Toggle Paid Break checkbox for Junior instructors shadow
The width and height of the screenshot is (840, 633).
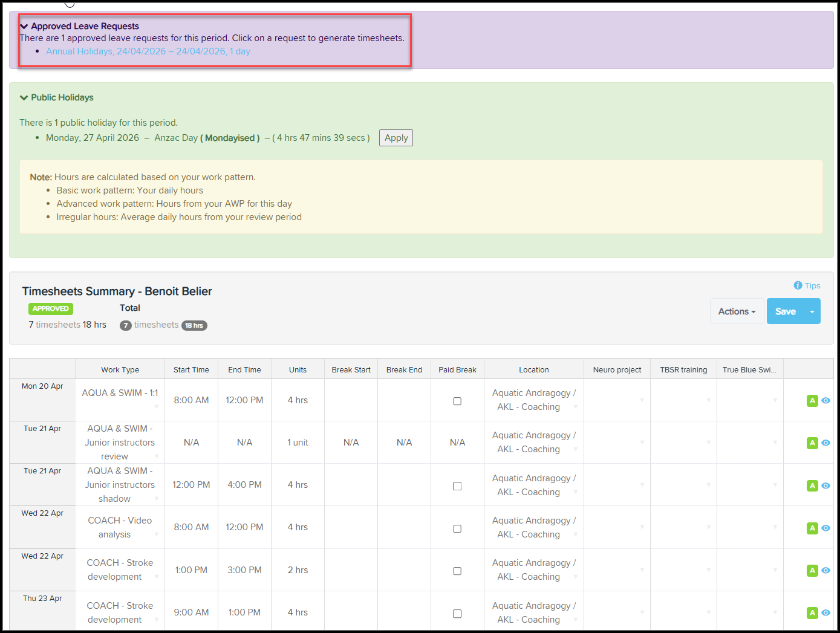tap(457, 486)
